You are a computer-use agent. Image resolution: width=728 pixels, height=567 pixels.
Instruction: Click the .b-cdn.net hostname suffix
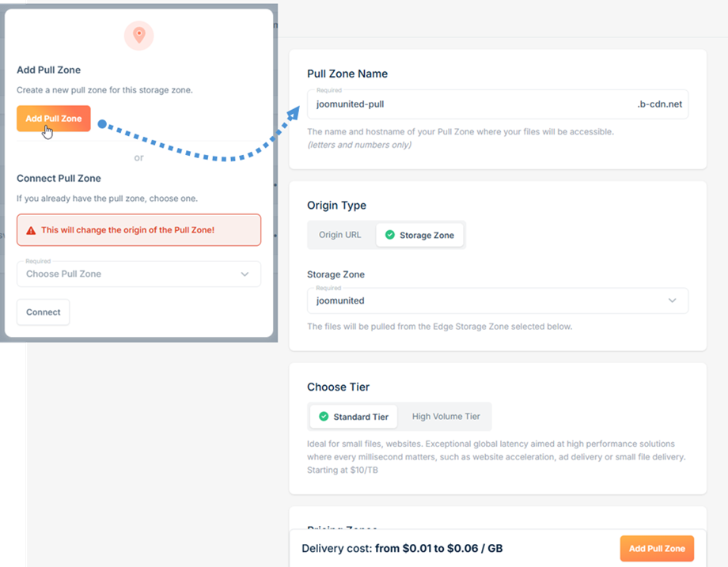pos(658,104)
